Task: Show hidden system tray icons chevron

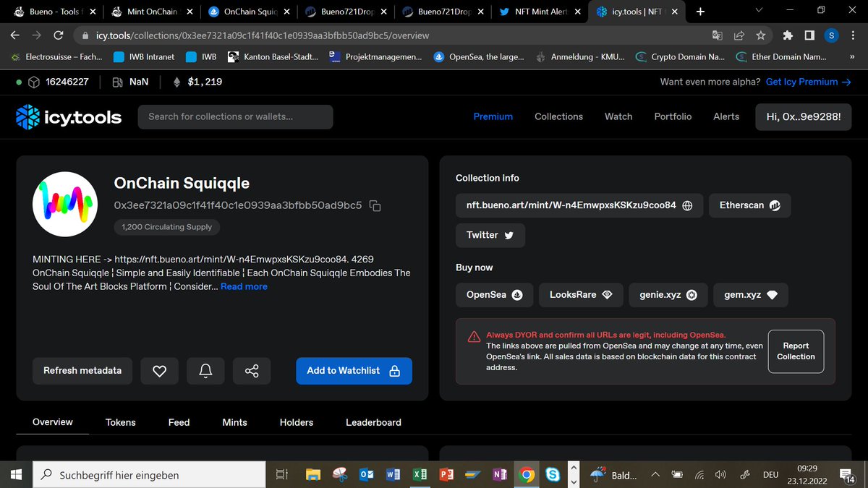Action: [x=655, y=475]
